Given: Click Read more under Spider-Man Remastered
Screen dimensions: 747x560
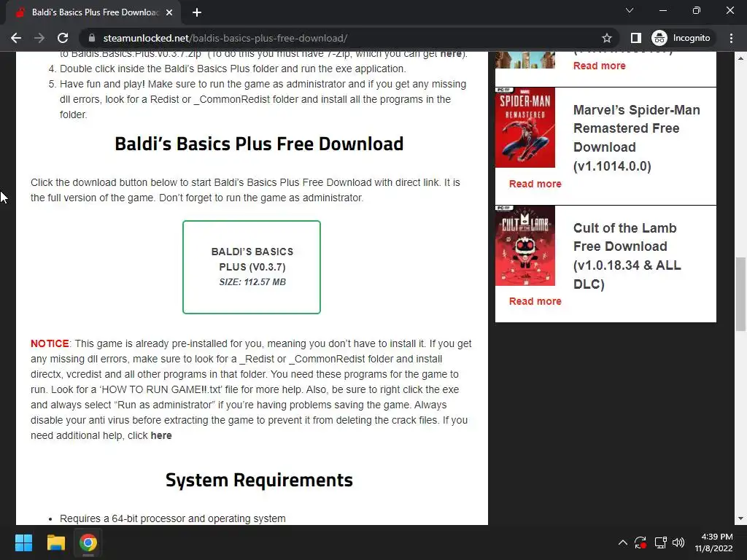Looking at the screenshot, I should click(535, 184).
